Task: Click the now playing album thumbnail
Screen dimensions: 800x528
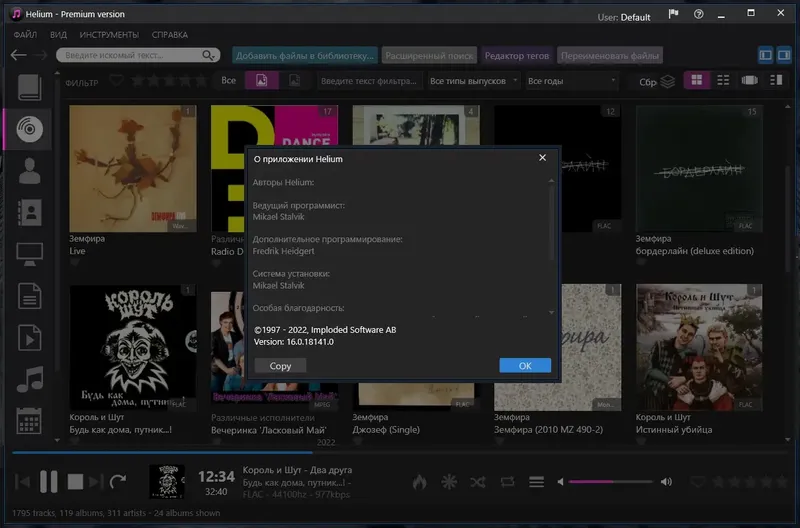Action: [167, 482]
